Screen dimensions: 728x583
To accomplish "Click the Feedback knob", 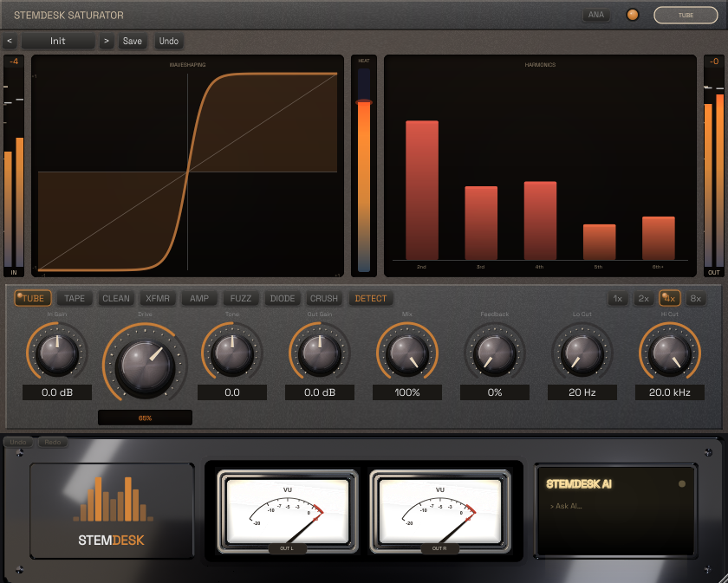I will tap(495, 353).
